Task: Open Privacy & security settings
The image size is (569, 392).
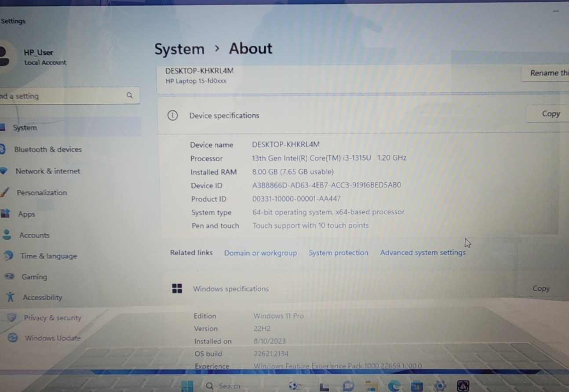Action: 52,318
